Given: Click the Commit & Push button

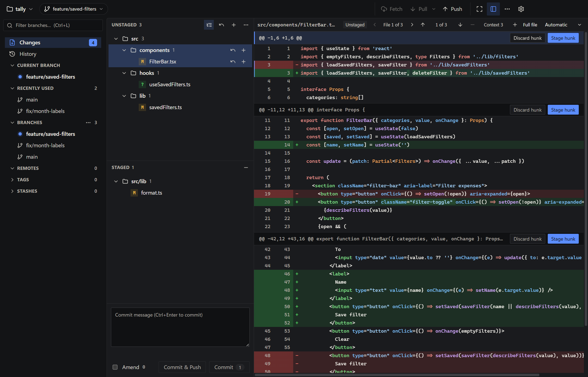Looking at the screenshot, I should coord(182,367).
